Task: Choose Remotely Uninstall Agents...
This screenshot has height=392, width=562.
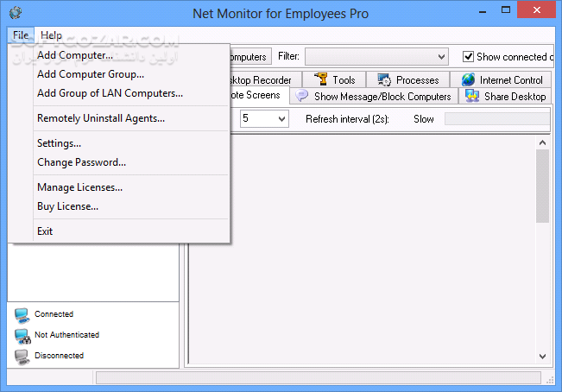Action: pos(118,118)
